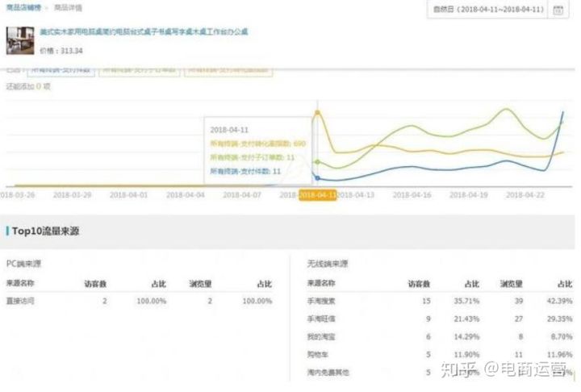Open 手淘旺信 traffic source row
The width and height of the screenshot is (581, 392).
tap(320, 319)
